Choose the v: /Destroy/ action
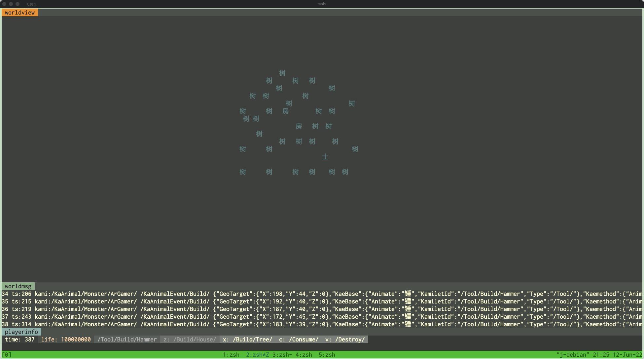 (345, 339)
